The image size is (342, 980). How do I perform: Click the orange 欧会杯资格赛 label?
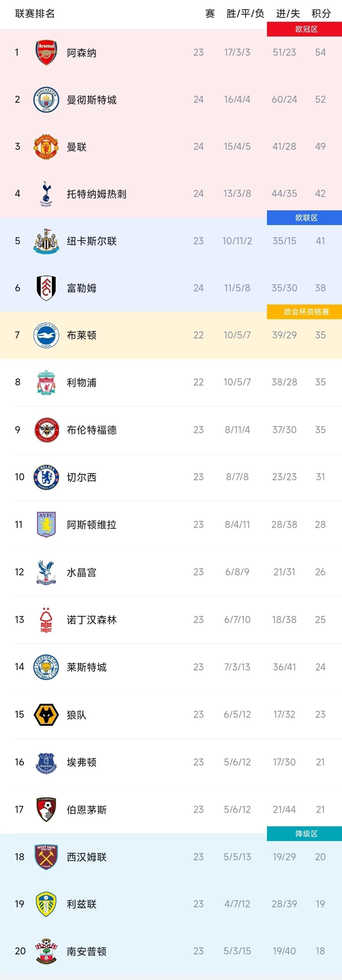[306, 312]
